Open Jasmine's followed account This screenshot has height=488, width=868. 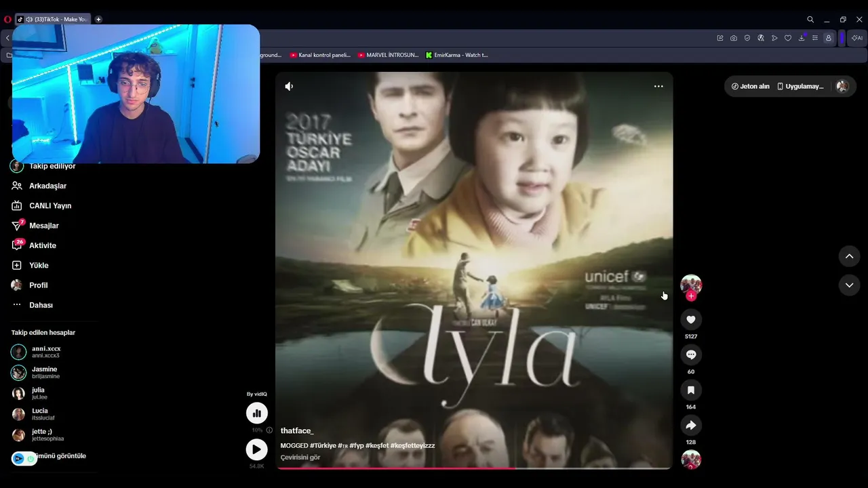[37, 373]
